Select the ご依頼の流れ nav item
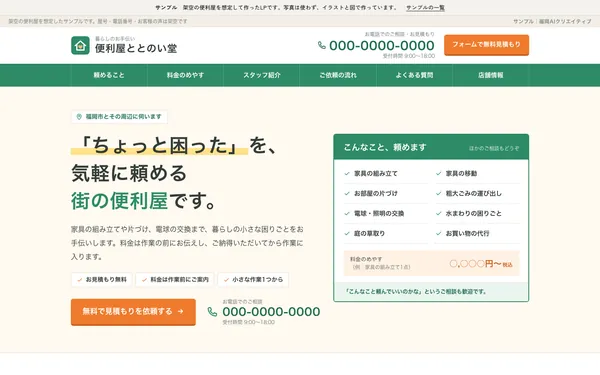600x375 pixels. click(x=338, y=75)
